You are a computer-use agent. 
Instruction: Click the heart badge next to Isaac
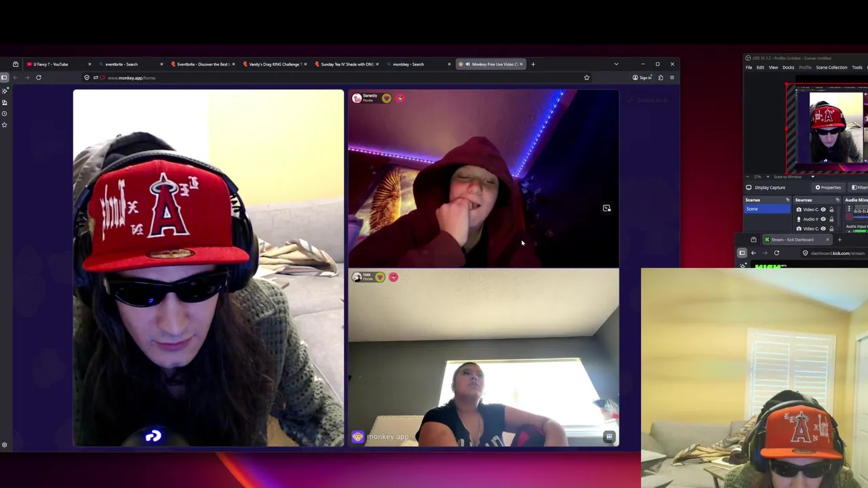(380, 277)
